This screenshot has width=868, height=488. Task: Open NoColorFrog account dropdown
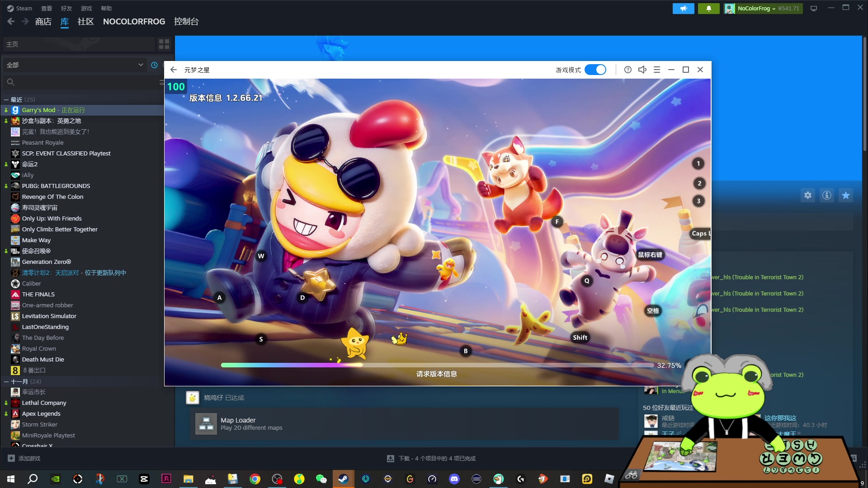point(763,8)
